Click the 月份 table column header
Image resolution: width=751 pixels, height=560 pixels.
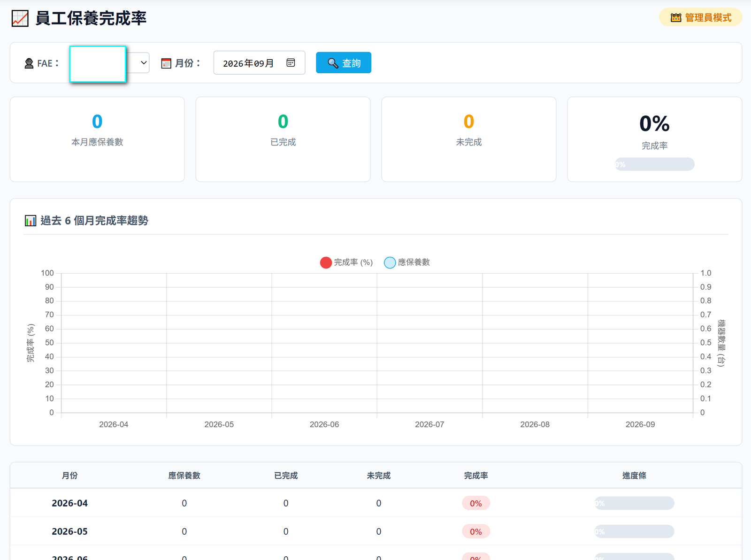70,476
